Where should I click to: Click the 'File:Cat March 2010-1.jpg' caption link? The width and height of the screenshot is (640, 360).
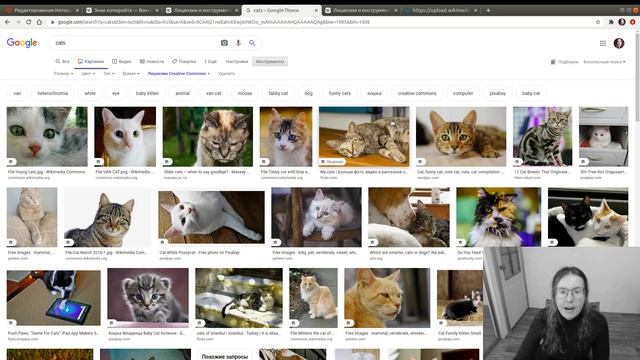(106, 253)
